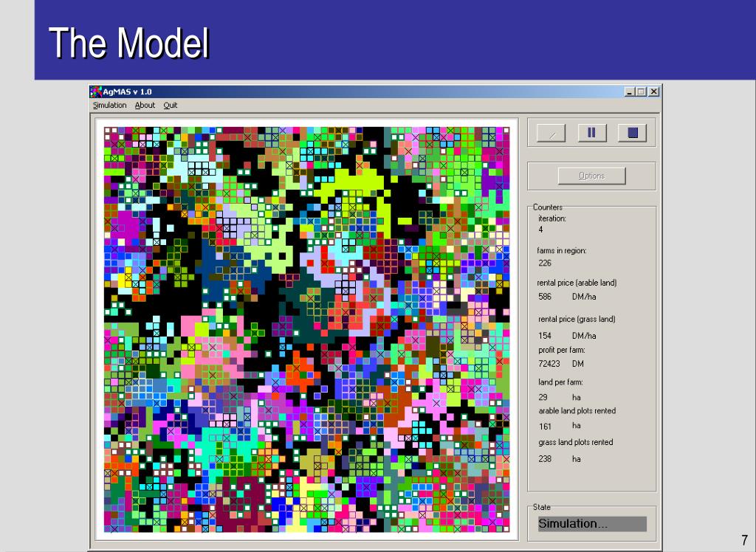756x552 pixels.
Task: Close the AgMAS window
Action: coord(653,92)
